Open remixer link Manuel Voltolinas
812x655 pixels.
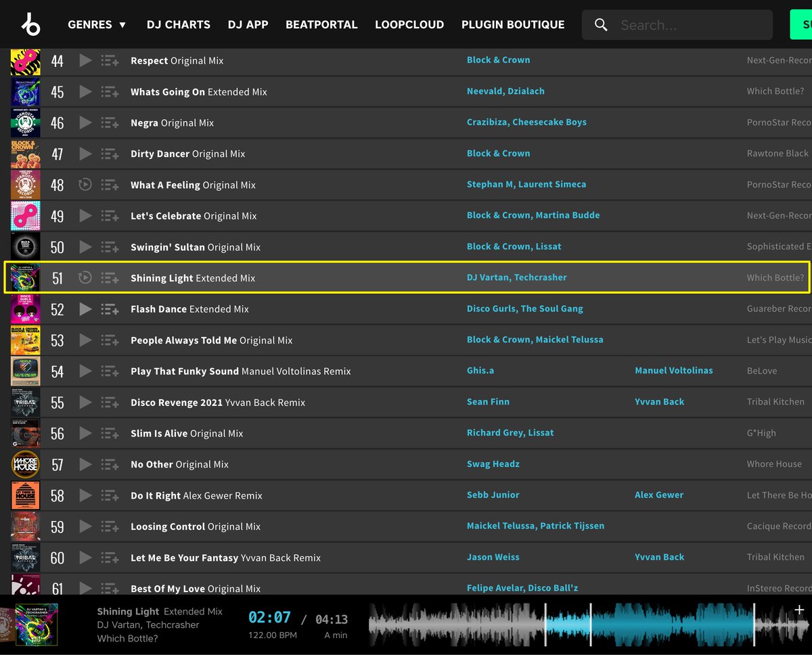coord(674,371)
